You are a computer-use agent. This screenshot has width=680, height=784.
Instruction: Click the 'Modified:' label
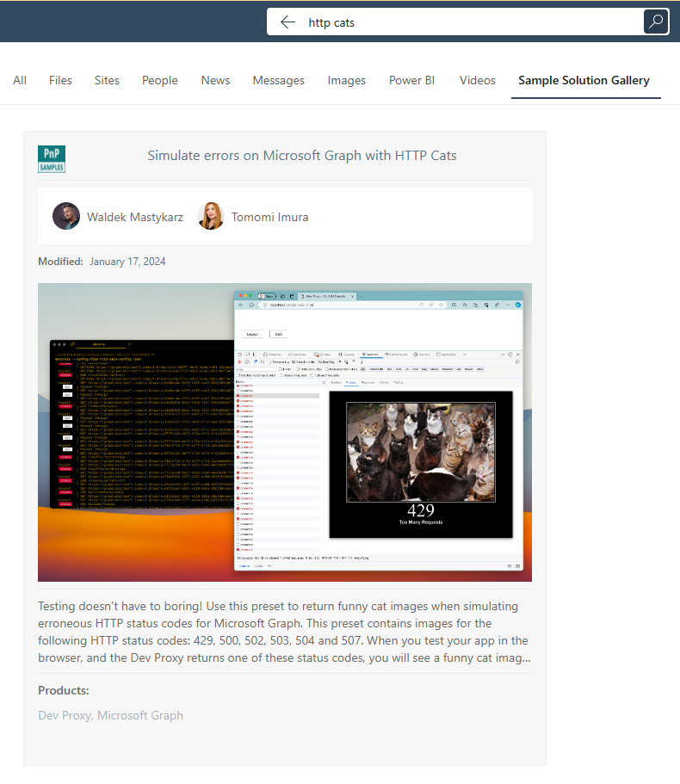pyautogui.click(x=60, y=262)
